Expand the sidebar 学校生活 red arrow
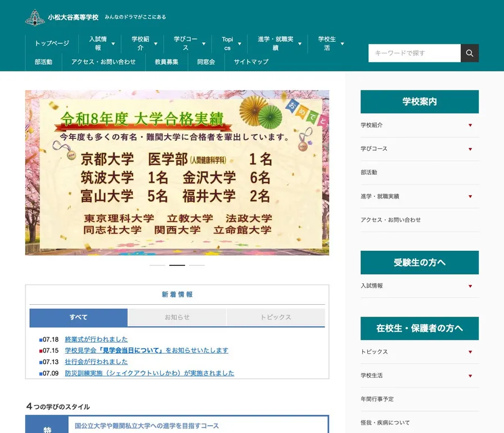The image size is (504, 433). (470, 376)
